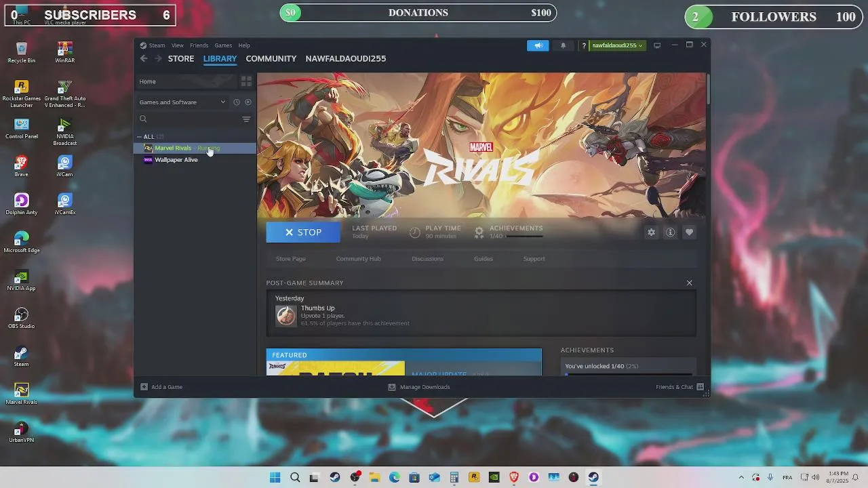Open Marvel Rivals desktop shortcut
The image size is (868, 488).
22,394
